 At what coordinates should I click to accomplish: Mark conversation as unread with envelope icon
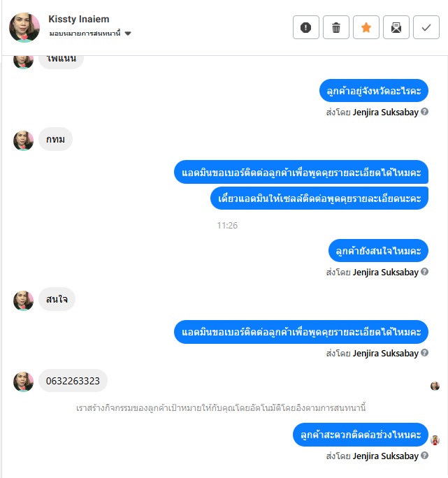click(396, 27)
